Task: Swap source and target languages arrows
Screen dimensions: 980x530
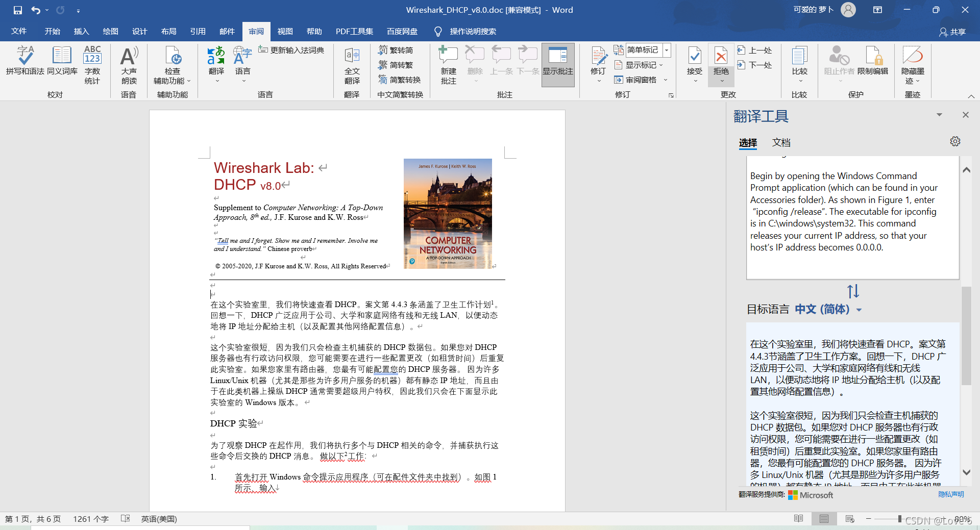Action: [x=853, y=291]
